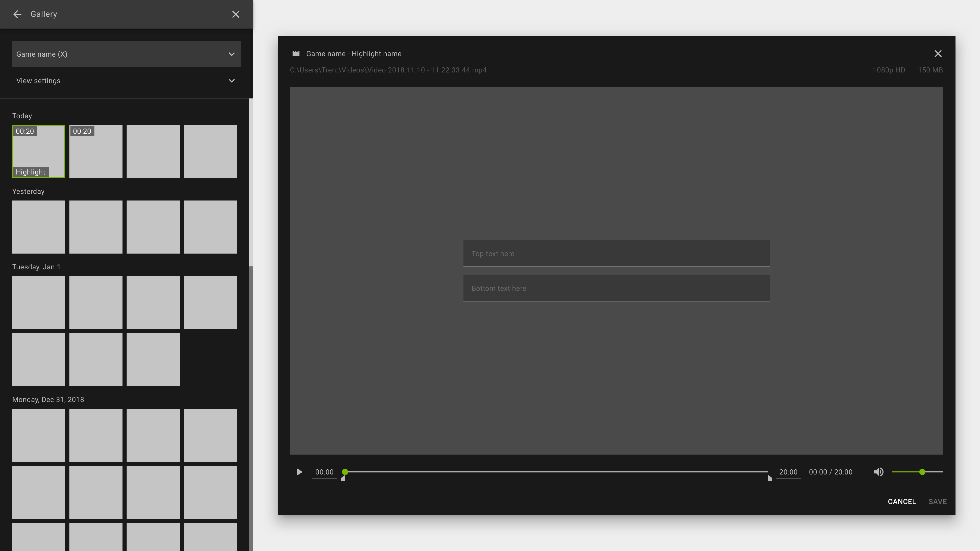980x551 pixels.
Task: Click the Game name - Highlight name title
Action: 353,54
